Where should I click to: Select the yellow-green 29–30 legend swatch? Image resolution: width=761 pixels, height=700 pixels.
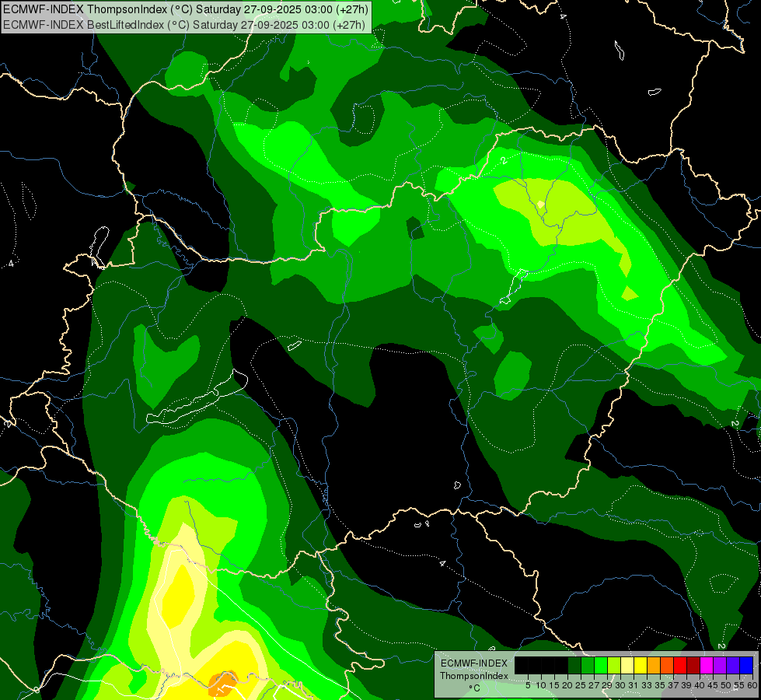click(x=613, y=665)
